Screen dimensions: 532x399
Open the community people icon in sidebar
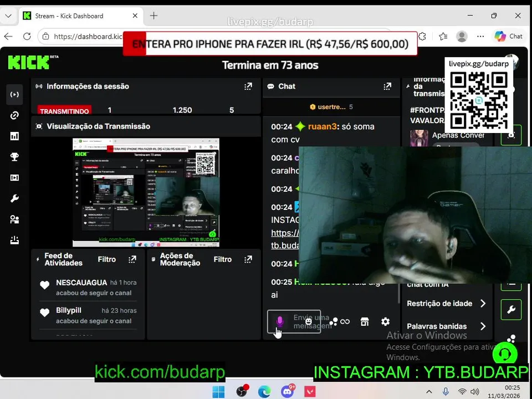pyautogui.click(x=14, y=219)
